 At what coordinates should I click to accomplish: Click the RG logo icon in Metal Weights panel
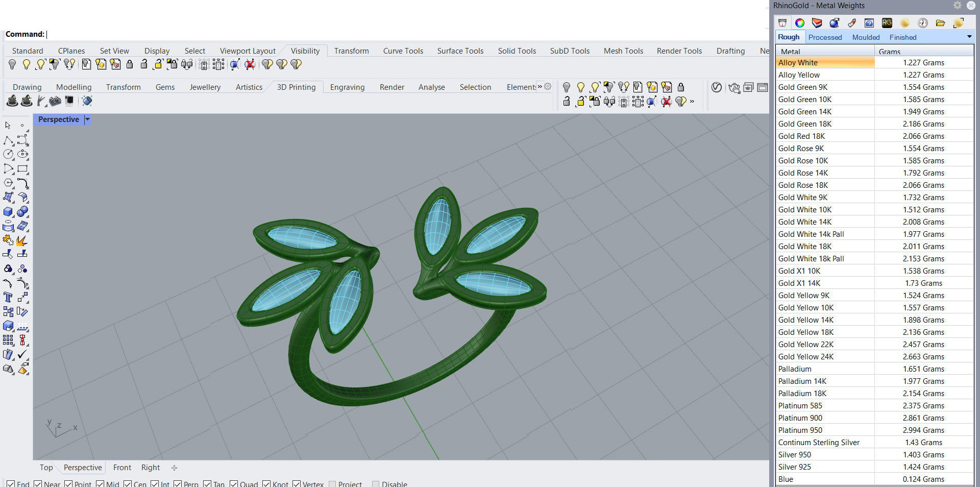(887, 23)
